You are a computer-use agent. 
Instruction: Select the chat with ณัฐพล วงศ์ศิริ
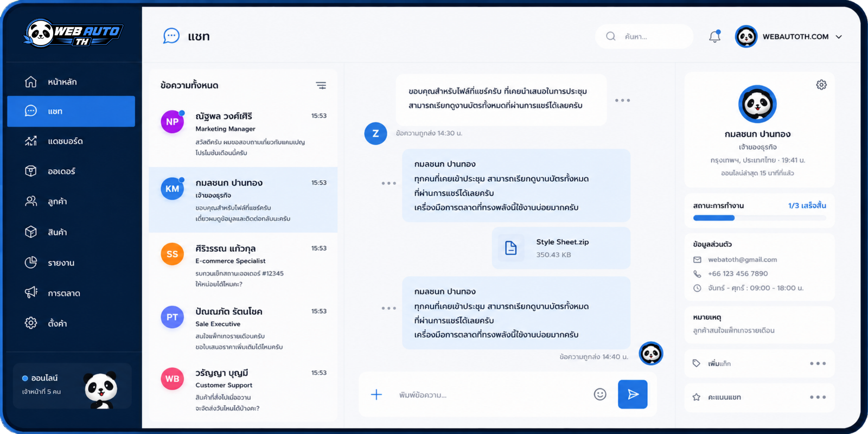243,134
